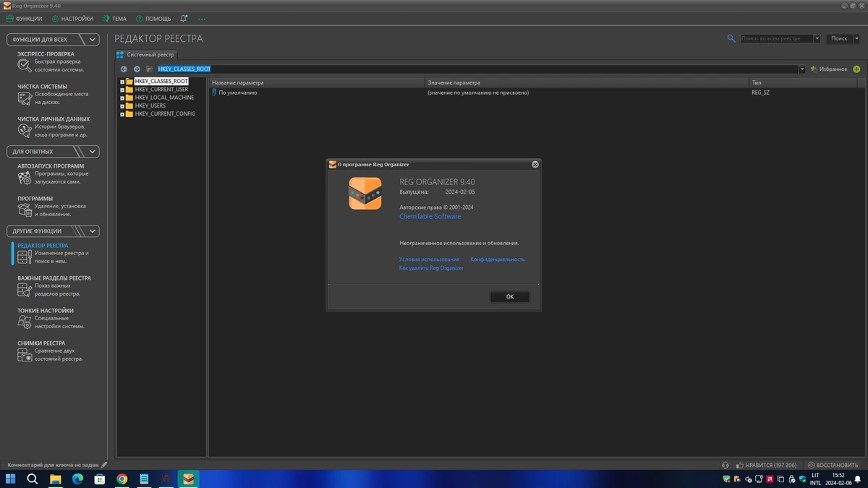Sort by Тип column header

coord(803,82)
